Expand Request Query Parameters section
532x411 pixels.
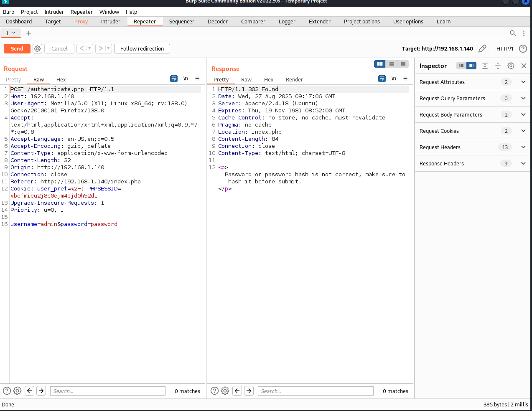(523, 99)
